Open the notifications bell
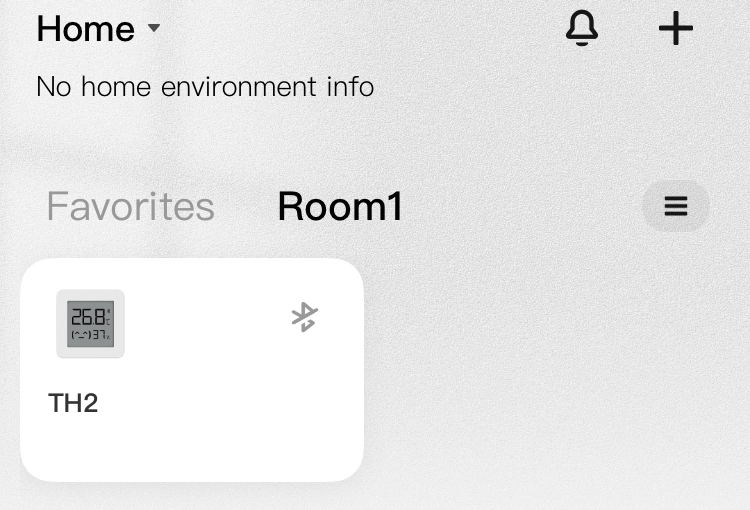Screen dimensions: 750x510 click(x=582, y=28)
